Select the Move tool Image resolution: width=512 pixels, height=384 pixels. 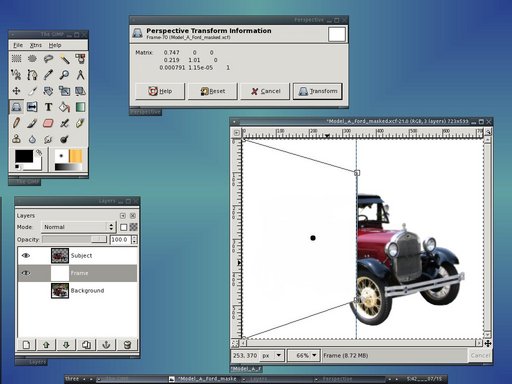click(16, 91)
